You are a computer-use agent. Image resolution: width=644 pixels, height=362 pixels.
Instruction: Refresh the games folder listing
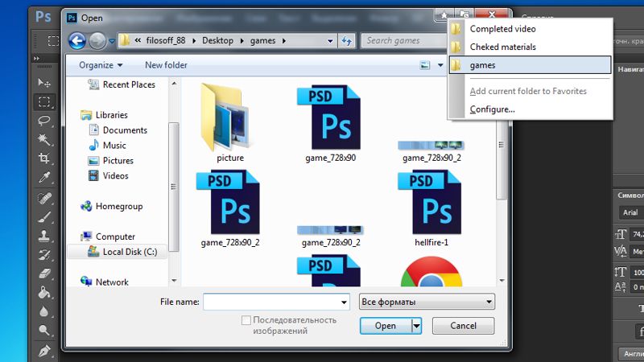tap(347, 41)
